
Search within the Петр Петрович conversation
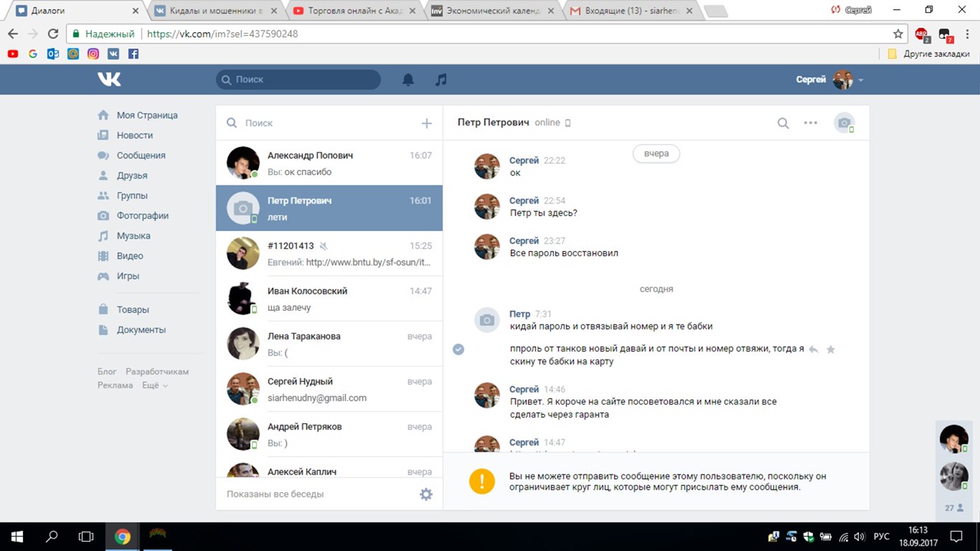[783, 123]
